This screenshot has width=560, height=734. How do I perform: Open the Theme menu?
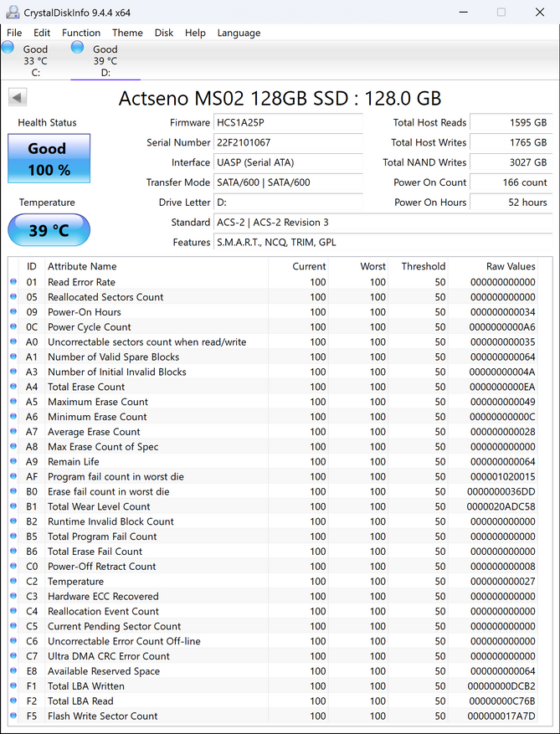click(x=127, y=33)
